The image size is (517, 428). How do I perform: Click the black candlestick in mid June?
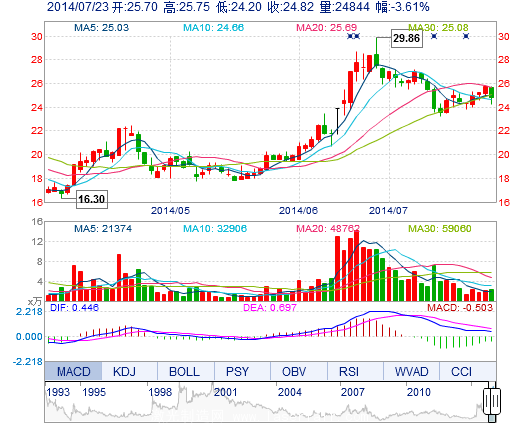[x=337, y=121]
